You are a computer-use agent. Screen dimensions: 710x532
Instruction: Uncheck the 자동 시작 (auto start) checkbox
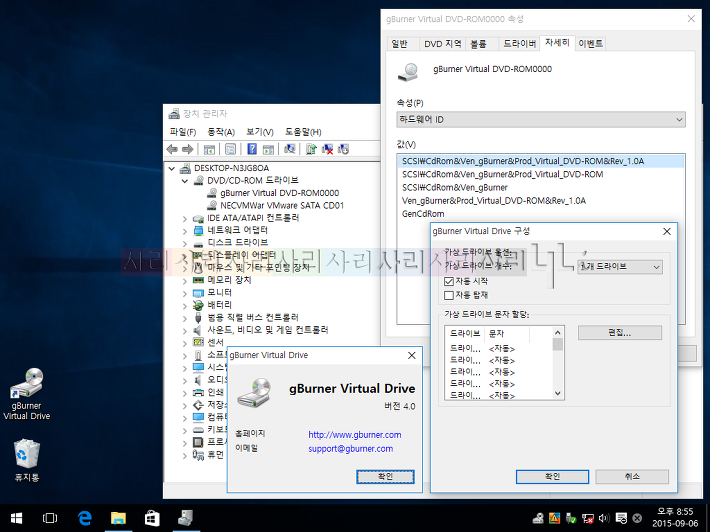pos(449,282)
